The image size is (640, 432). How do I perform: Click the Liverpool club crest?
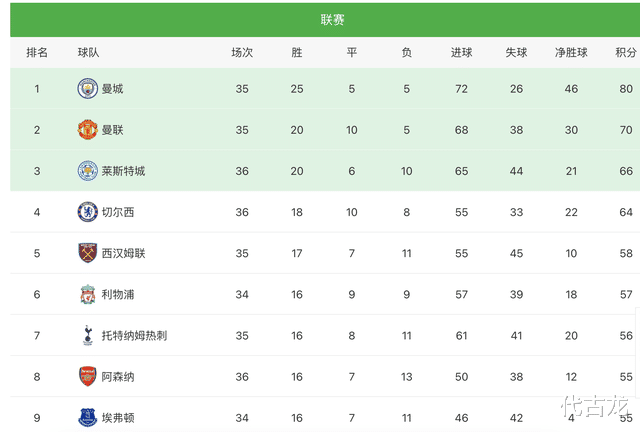[88, 294]
